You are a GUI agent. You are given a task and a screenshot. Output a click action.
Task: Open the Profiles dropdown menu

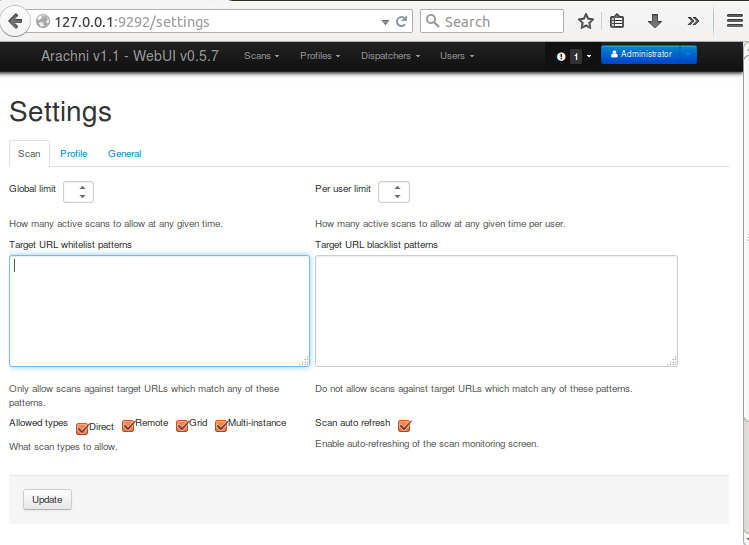(x=320, y=56)
